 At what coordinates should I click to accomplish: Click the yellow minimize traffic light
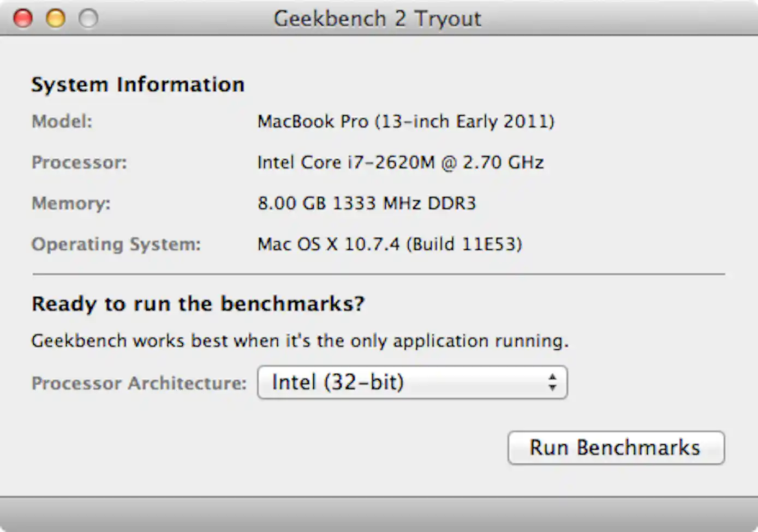point(55,18)
